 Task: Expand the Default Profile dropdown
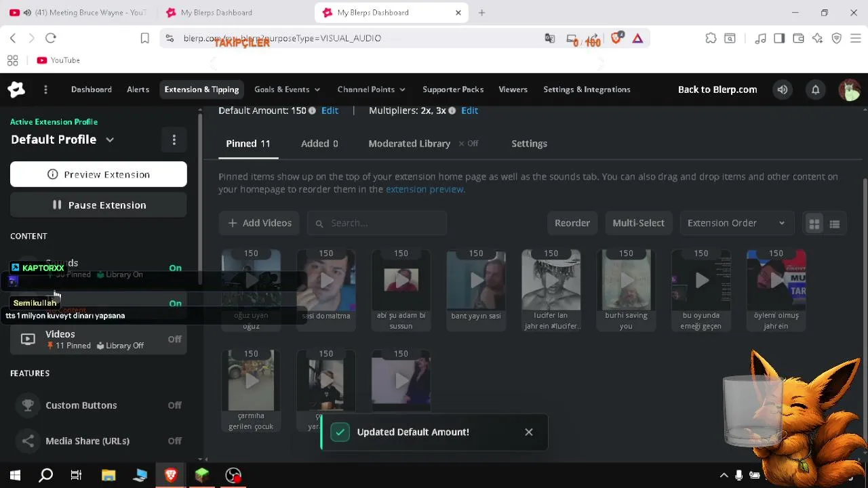click(x=110, y=140)
